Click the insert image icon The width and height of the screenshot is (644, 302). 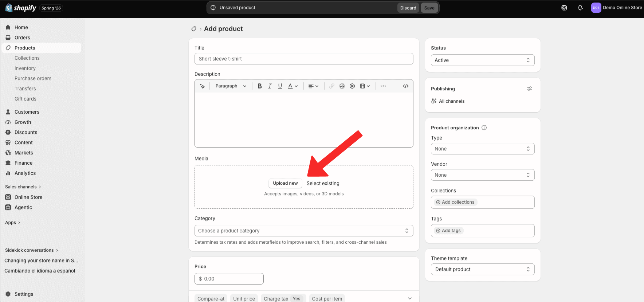[x=342, y=86]
